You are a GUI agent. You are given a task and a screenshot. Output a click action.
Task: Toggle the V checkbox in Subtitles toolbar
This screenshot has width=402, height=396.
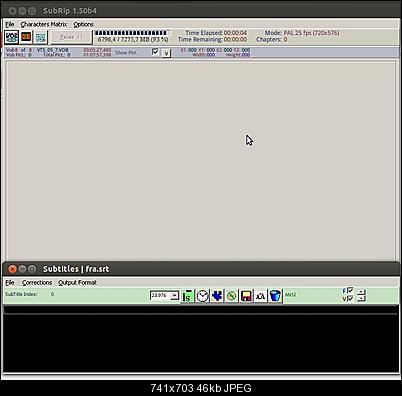[350, 298]
